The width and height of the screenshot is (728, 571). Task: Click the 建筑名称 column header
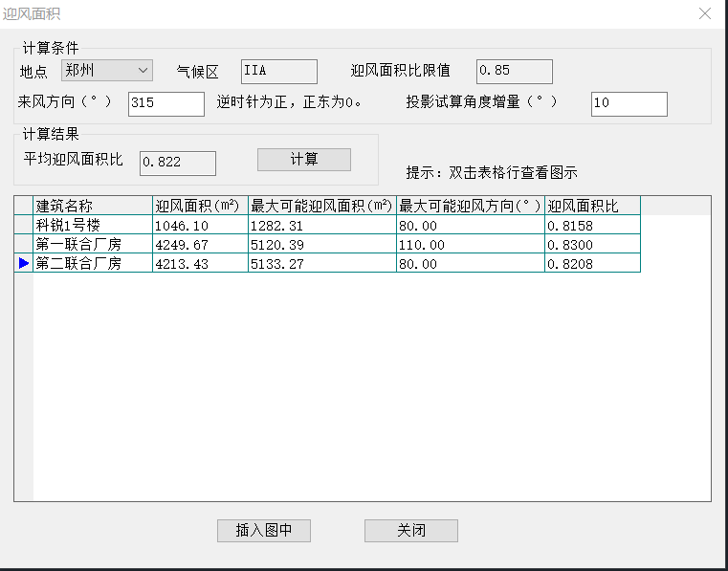93,206
